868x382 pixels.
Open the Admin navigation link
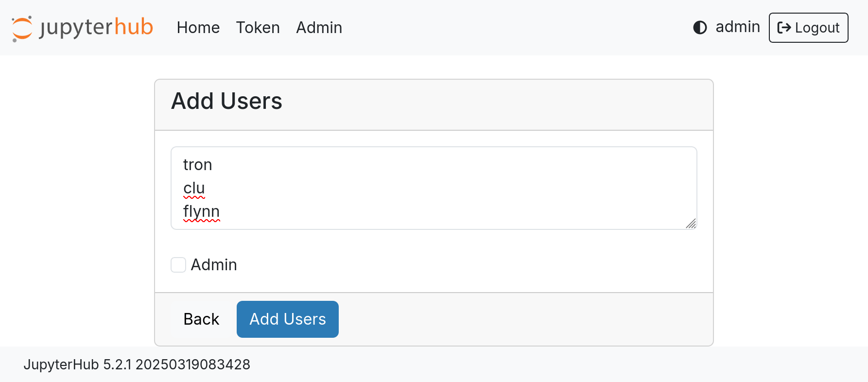(x=319, y=28)
